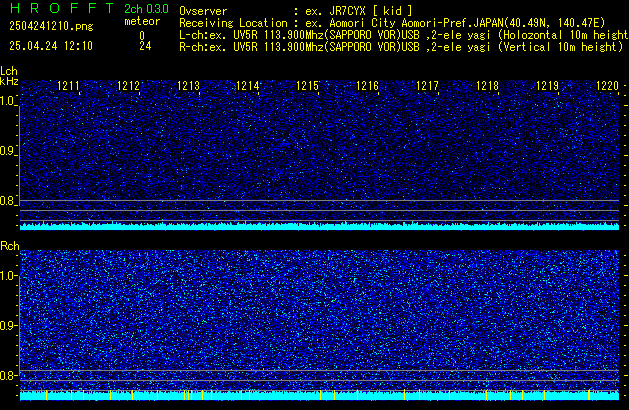Select the Lch '0.8' frequency label

click(7, 201)
